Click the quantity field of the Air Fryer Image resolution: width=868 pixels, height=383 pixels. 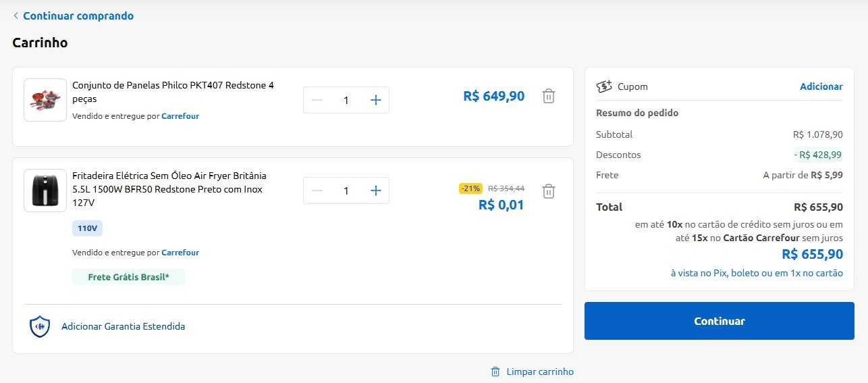[x=346, y=190]
